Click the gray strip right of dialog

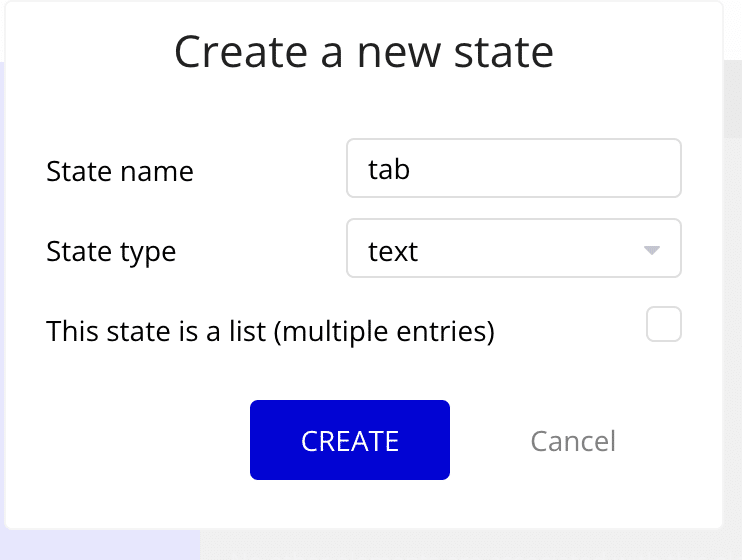click(x=733, y=331)
